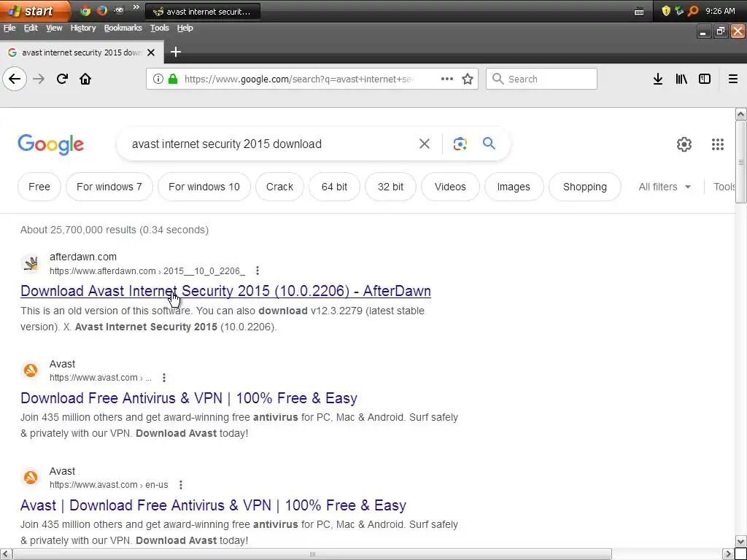Click the green padlock secure connection icon

[x=173, y=79]
